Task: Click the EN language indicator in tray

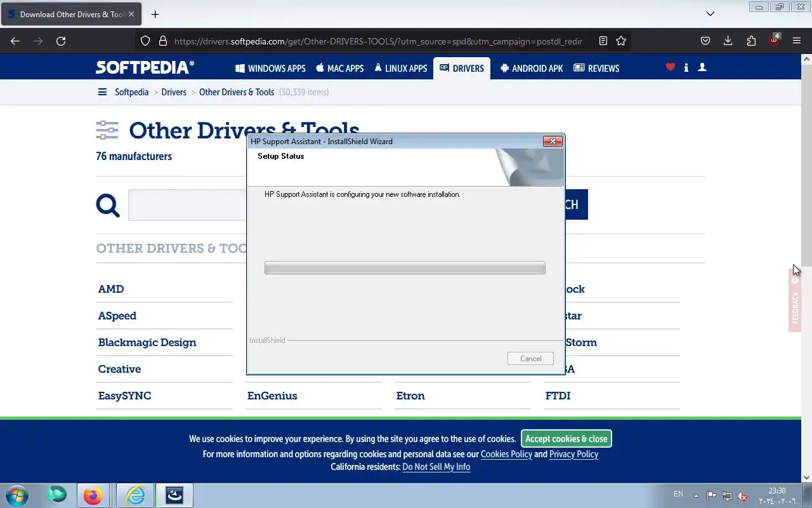Action: pyautogui.click(x=678, y=494)
